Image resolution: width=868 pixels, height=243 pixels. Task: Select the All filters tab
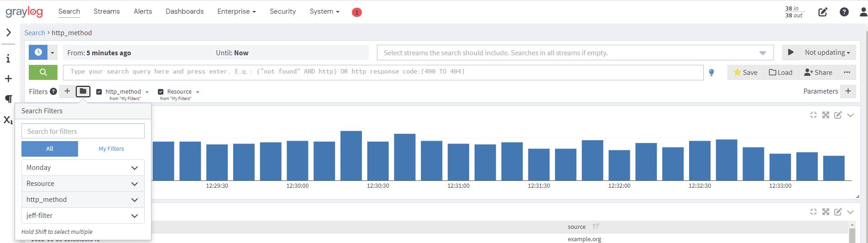pos(50,149)
